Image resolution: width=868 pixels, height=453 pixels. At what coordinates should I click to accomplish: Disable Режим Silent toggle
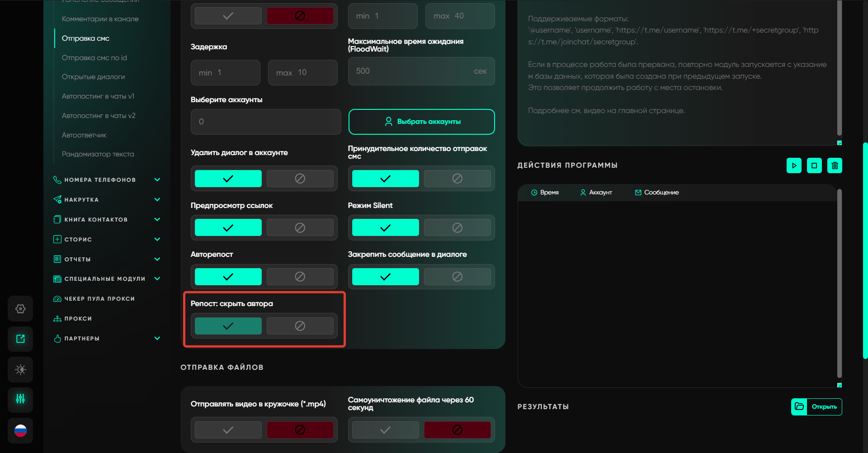tap(457, 228)
